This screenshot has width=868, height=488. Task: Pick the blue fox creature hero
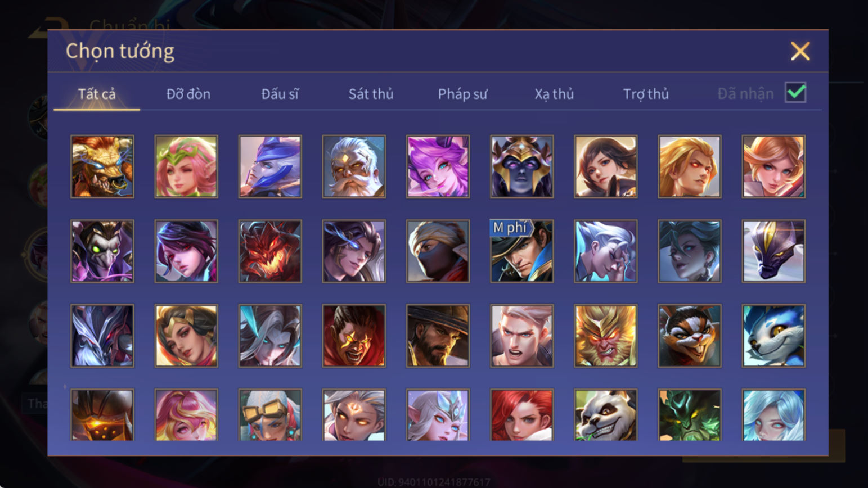(773, 336)
